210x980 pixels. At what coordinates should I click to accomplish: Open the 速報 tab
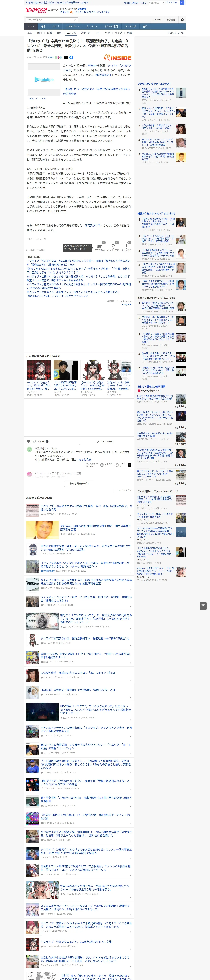tap(43, 27)
